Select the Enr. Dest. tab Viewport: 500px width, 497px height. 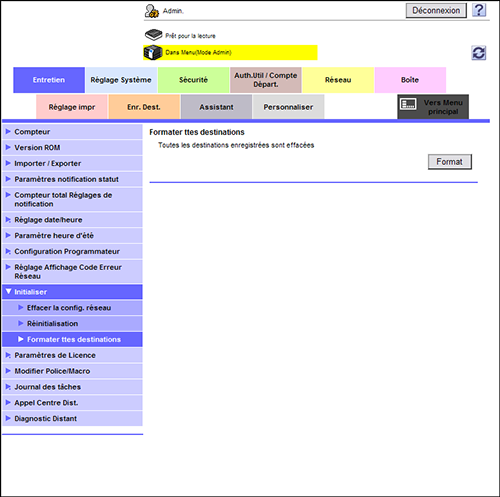(144, 107)
